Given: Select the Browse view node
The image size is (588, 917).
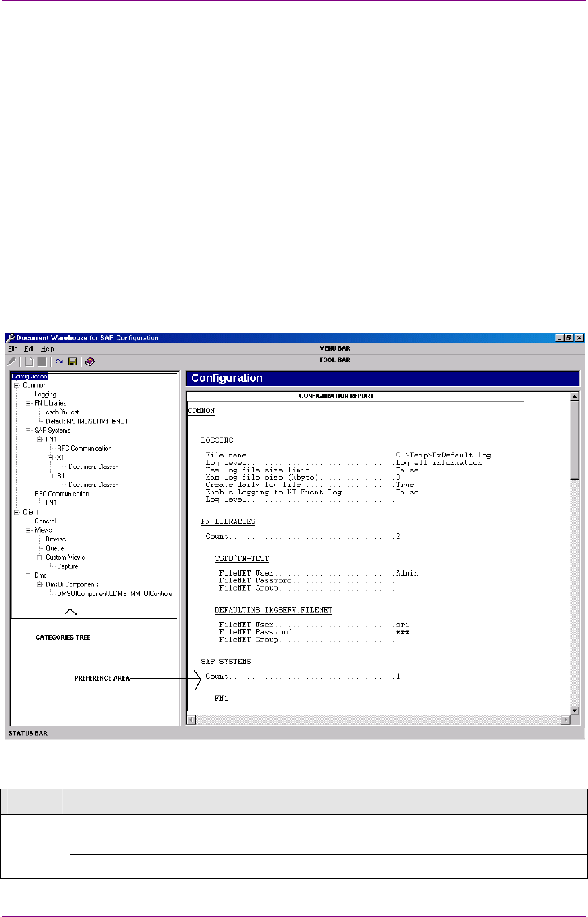Looking at the screenshot, I should pyautogui.click(x=56, y=539).
